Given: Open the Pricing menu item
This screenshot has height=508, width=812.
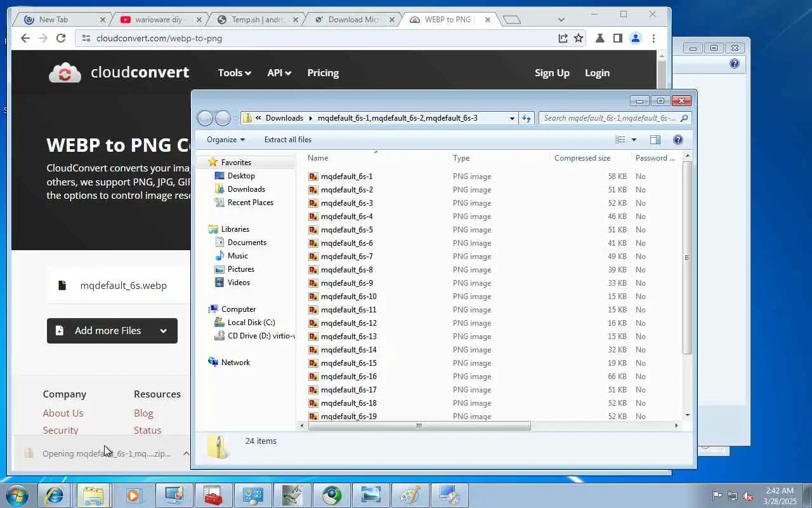Looking at the screenshot, I should coord(323,73).
